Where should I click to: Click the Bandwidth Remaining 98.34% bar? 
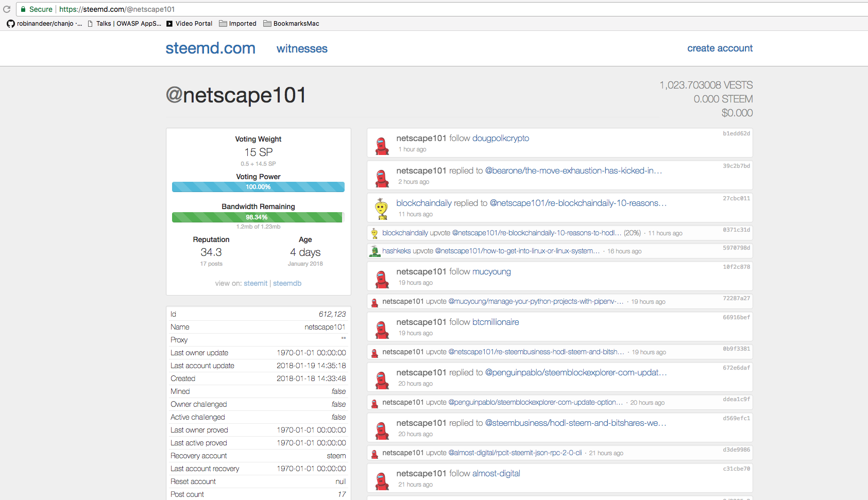click(x=258, y=217)
